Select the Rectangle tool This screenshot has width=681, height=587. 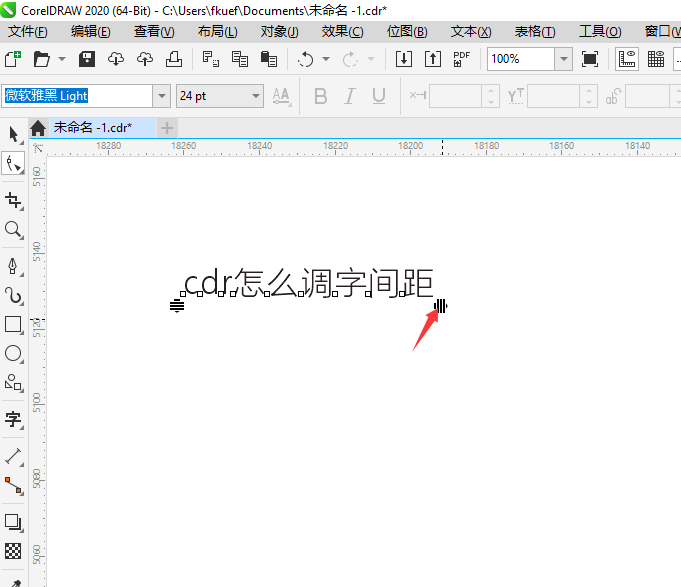(13, 325)
